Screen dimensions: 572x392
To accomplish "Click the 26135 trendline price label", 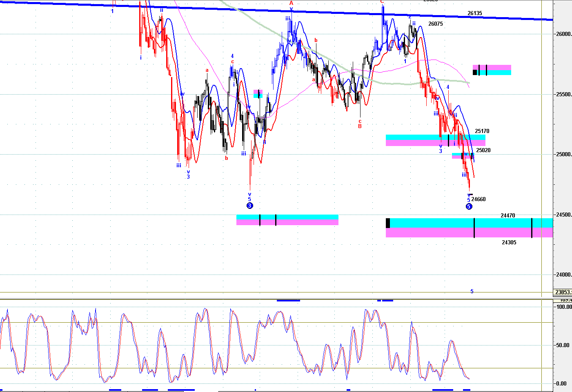I will click(475, 13).
